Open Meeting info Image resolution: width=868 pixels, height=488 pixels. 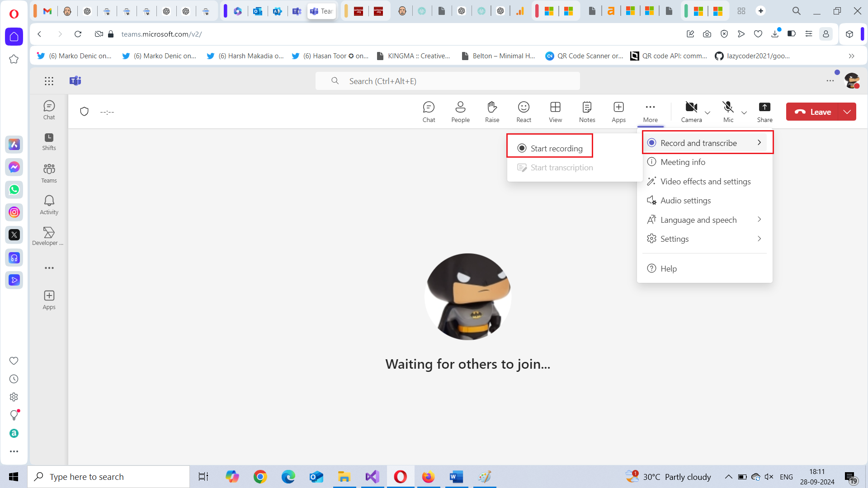(705, 162)
